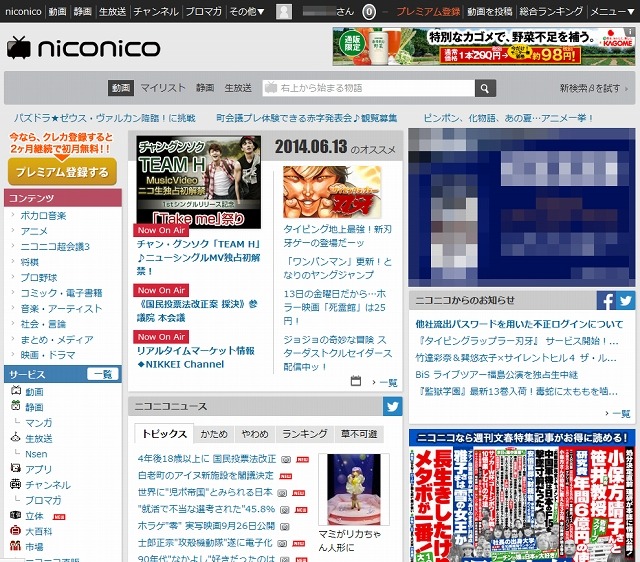Viewport: 640px width, 562px height.
Task: Click the アプリ service icon in sidebar
Action: pos(16,468)
